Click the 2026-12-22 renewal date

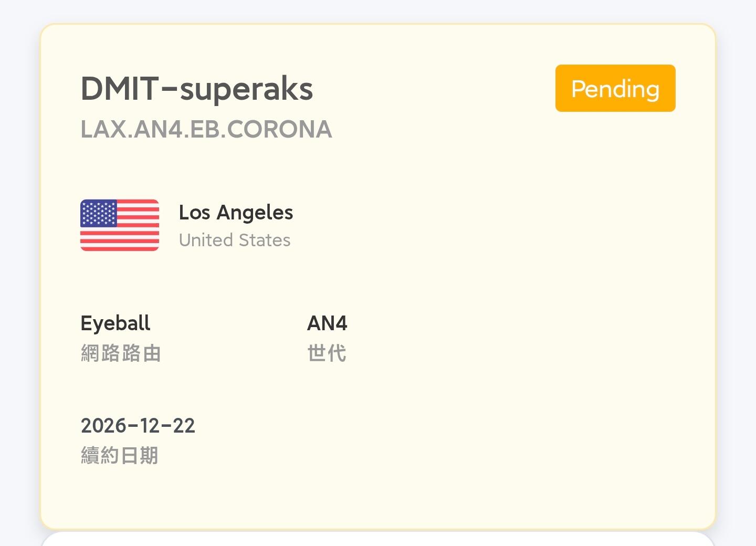click(x=138, y=425)
